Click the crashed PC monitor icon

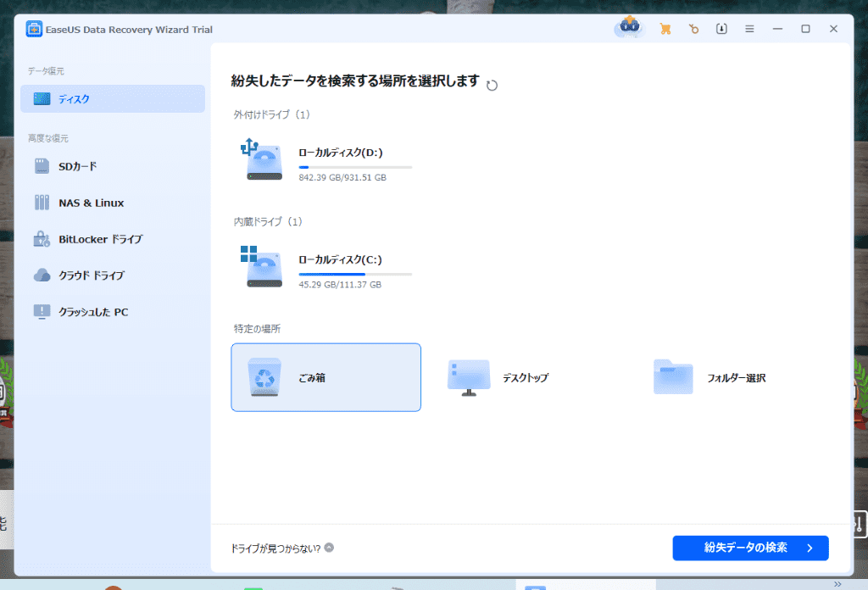42,312
